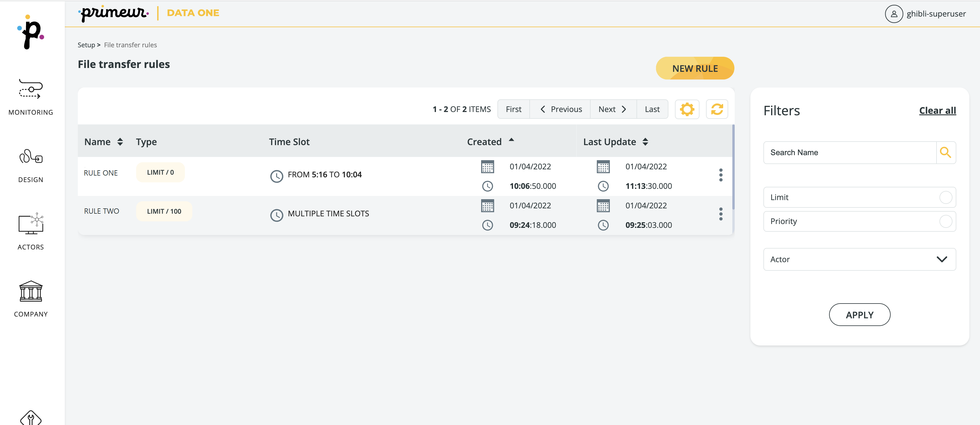Image resolution: width=980 pixels, height=425 pixels.
Task: Click the search magnifier icon
Action: pos(945,153)
